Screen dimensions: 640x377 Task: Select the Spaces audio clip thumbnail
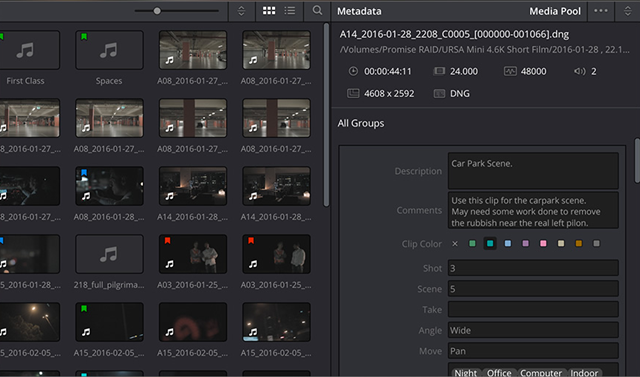tap(109, 50)
